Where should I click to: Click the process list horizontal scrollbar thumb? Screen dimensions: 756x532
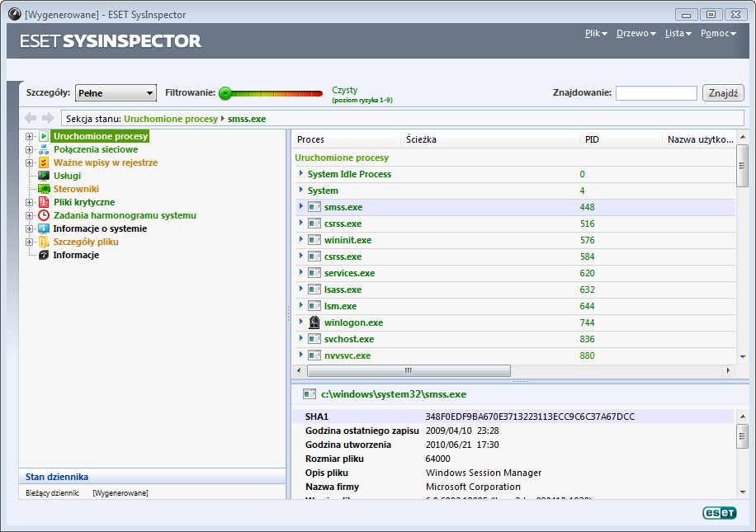tap(409, 370)
